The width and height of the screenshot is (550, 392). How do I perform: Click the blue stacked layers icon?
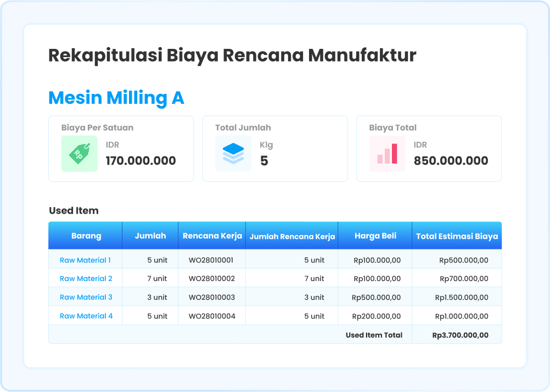tap(233, 154)
